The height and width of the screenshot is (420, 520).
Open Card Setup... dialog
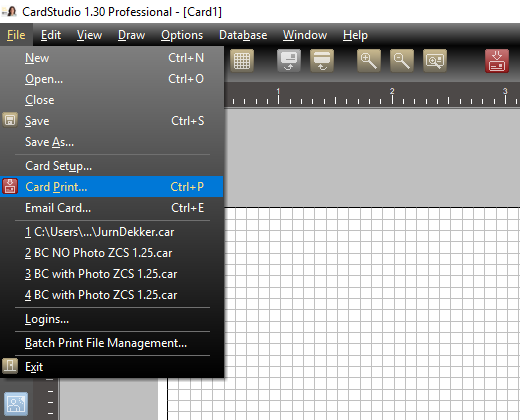(112, 166)
